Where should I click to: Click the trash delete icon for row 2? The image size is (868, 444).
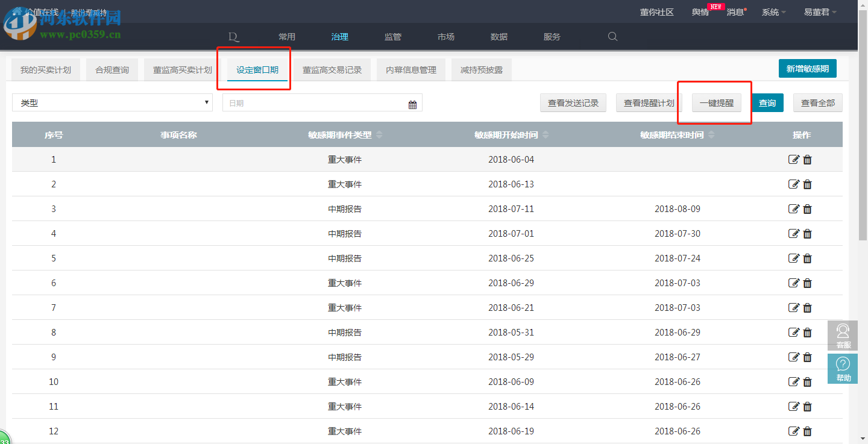807,184
